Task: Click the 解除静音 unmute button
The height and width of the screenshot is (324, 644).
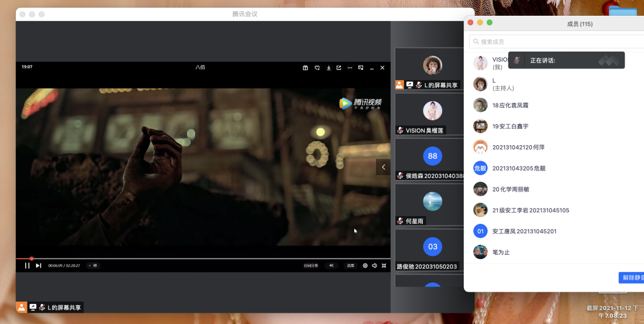Action: pyautogui.click(x=632, y=278)
